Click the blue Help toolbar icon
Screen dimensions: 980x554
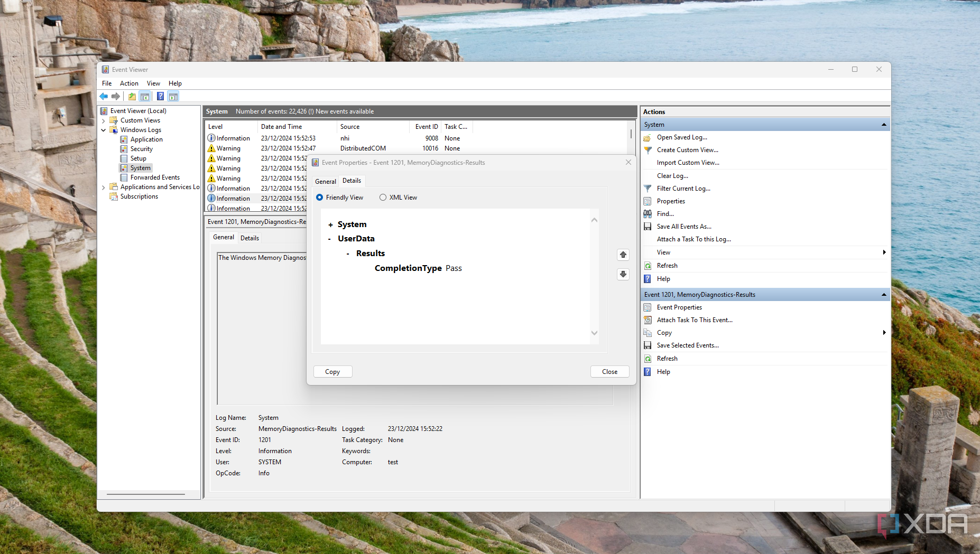pyautogui.click(x=160, y=96)
